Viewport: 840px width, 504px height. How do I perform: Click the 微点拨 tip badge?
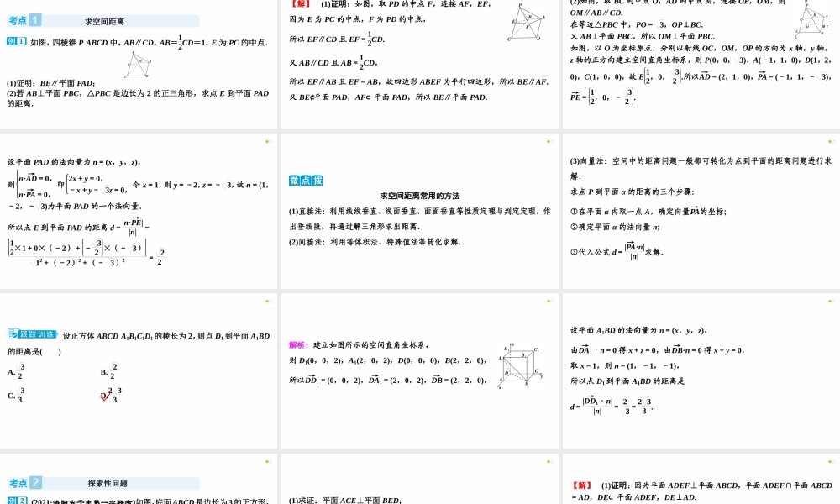pos(306,180)
